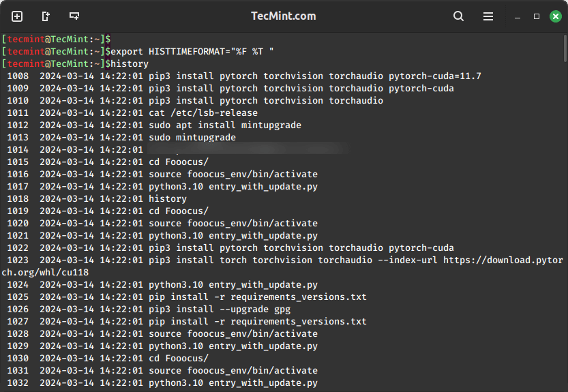Maximize the terminal window
568x392 pixels.
[537, 16]
